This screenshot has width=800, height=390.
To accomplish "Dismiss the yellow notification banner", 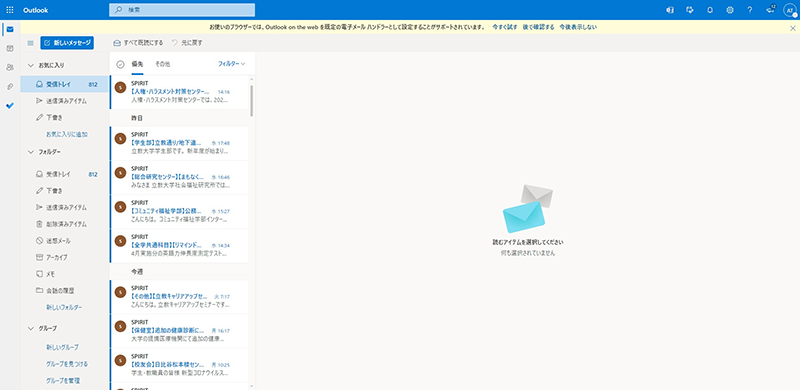I will pyautogui.click(x=793, y=28).
